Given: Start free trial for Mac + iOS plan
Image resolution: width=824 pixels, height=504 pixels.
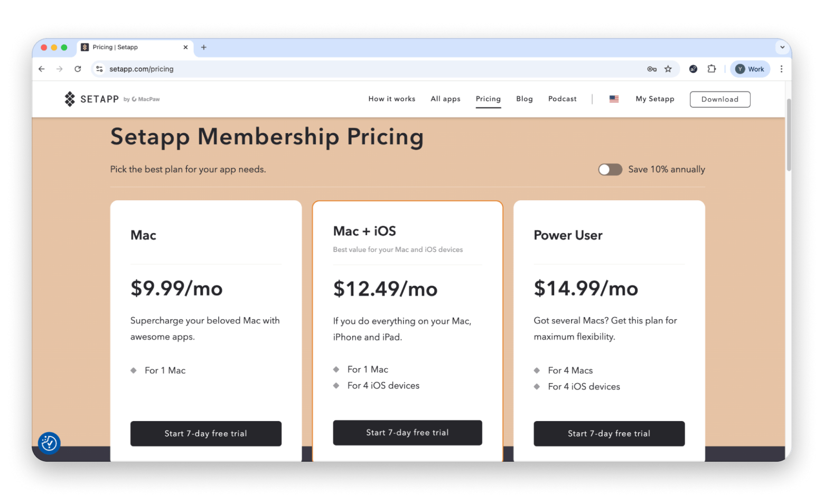Looking at the screenshot, I should (407, 433).
